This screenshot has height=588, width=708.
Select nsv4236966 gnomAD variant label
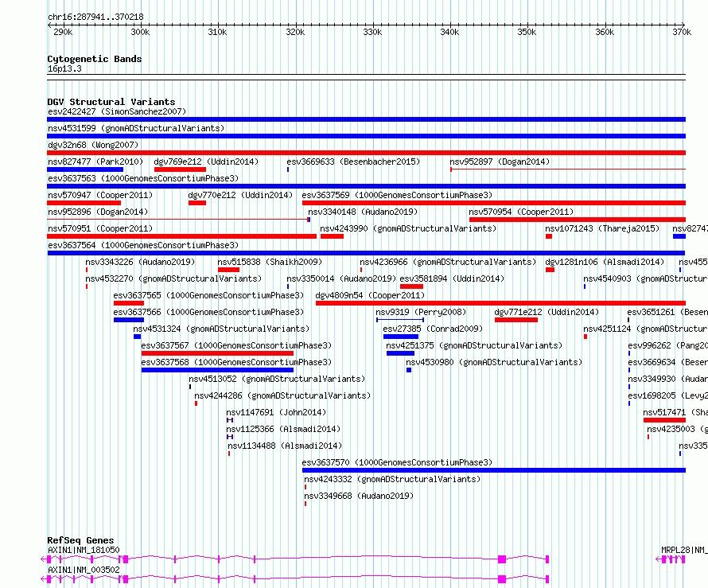point(448,262)
